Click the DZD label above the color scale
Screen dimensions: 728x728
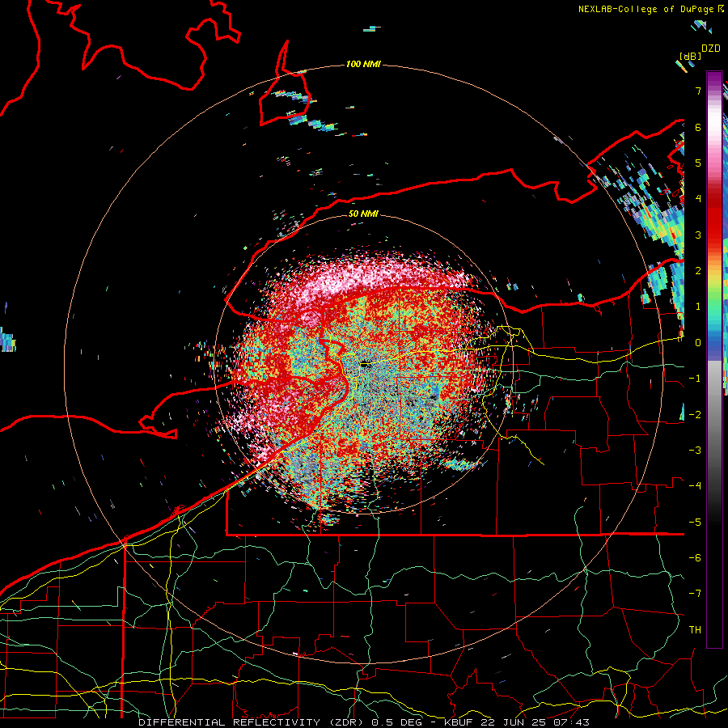[711, 49]
